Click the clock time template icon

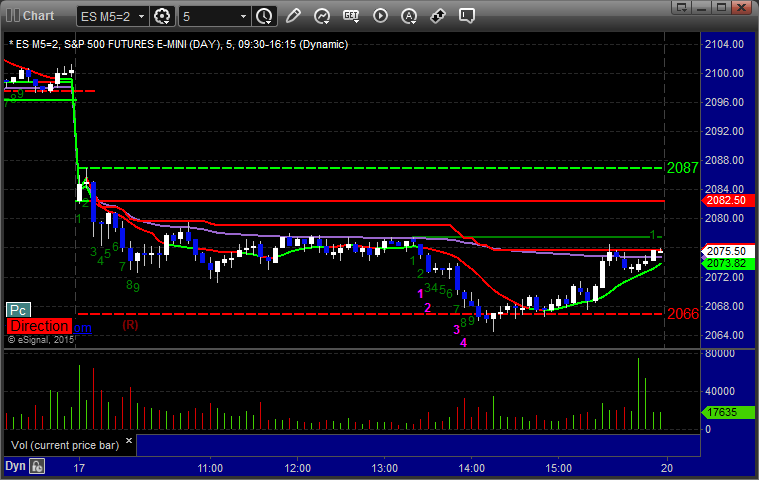263,16
